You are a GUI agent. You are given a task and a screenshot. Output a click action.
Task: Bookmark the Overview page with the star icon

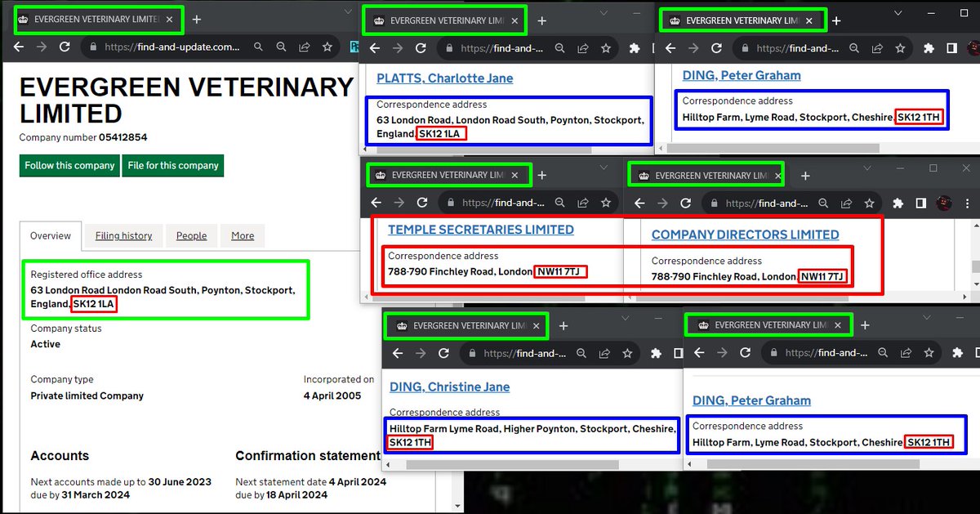[x=327, y=47]
